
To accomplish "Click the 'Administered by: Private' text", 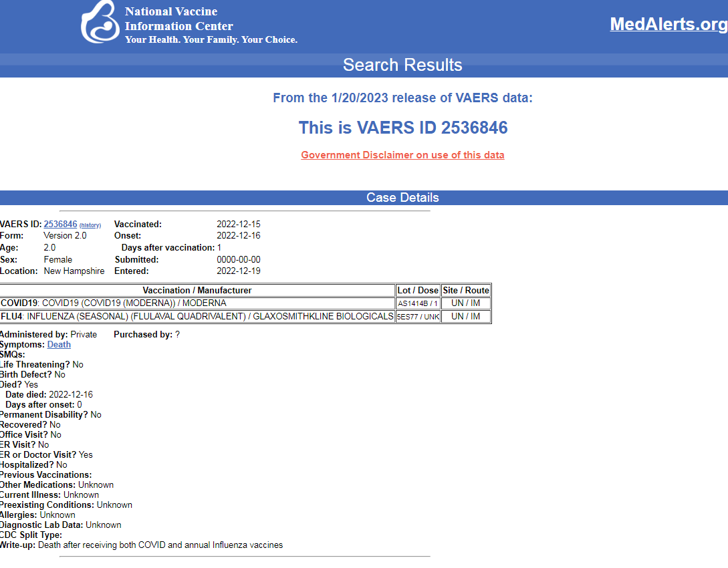I will tap(48, 335).
